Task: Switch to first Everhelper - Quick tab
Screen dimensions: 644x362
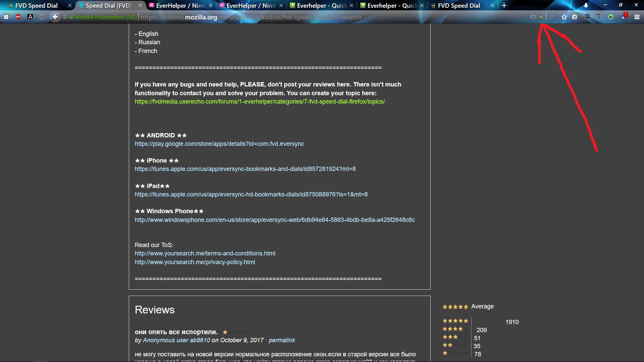Action: [321, 5]
